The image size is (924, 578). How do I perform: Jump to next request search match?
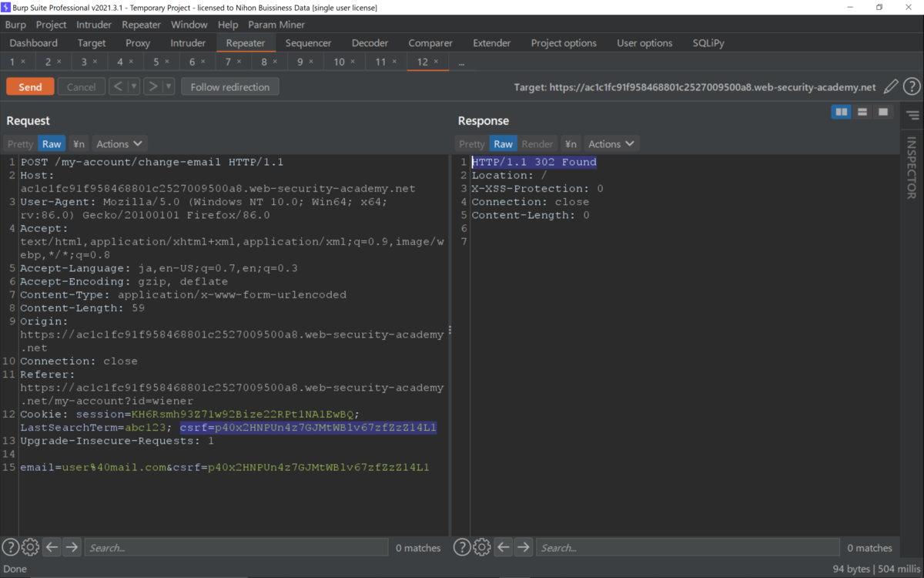[72, 547]
